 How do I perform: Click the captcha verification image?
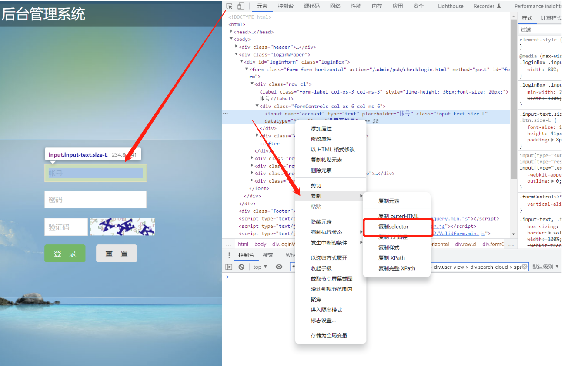122,227
